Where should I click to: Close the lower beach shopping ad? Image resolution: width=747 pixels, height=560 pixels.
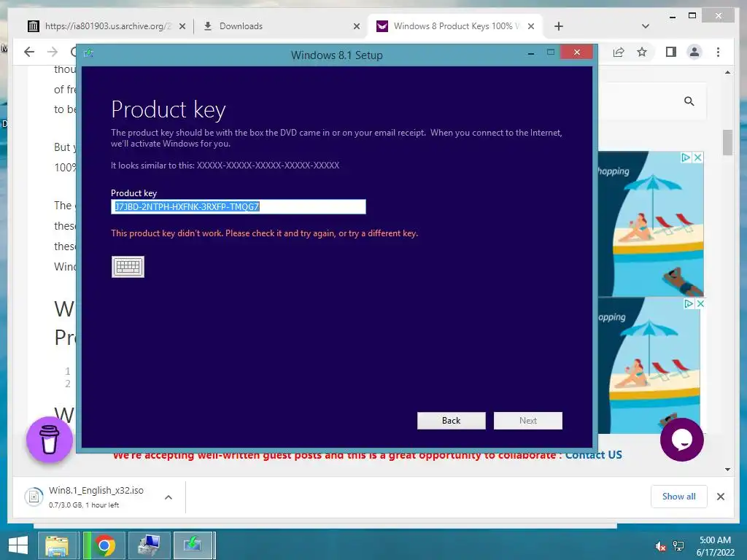[x=700, y=303]
